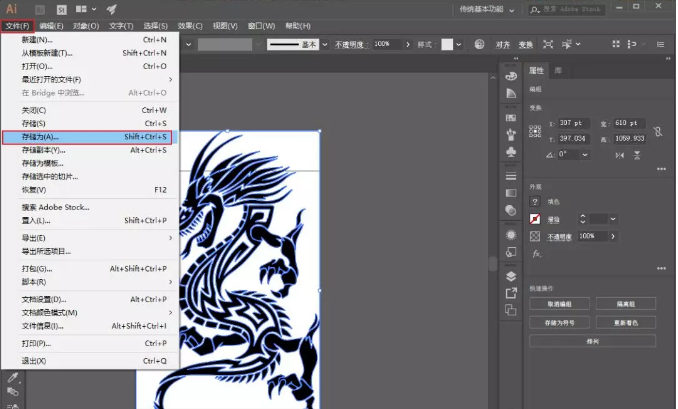Open the Color Guide panel icon

coord(511,93)
